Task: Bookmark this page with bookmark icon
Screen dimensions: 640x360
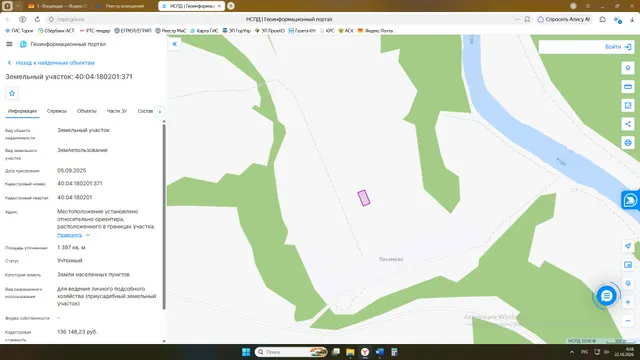Action: tap(527, 19)
